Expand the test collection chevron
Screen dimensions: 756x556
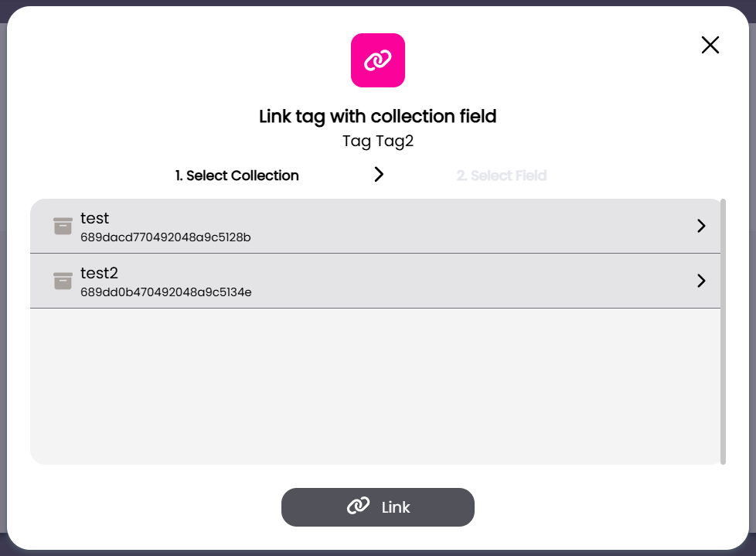(701, 226)
